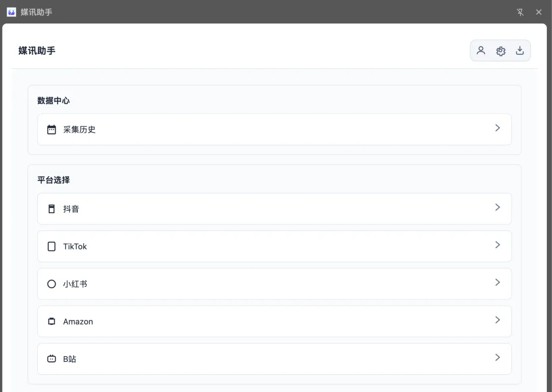Image resolution: width=552 pixels, height=392 pixels.
Task: Open the user account profile icon
Action: (481, 51)
